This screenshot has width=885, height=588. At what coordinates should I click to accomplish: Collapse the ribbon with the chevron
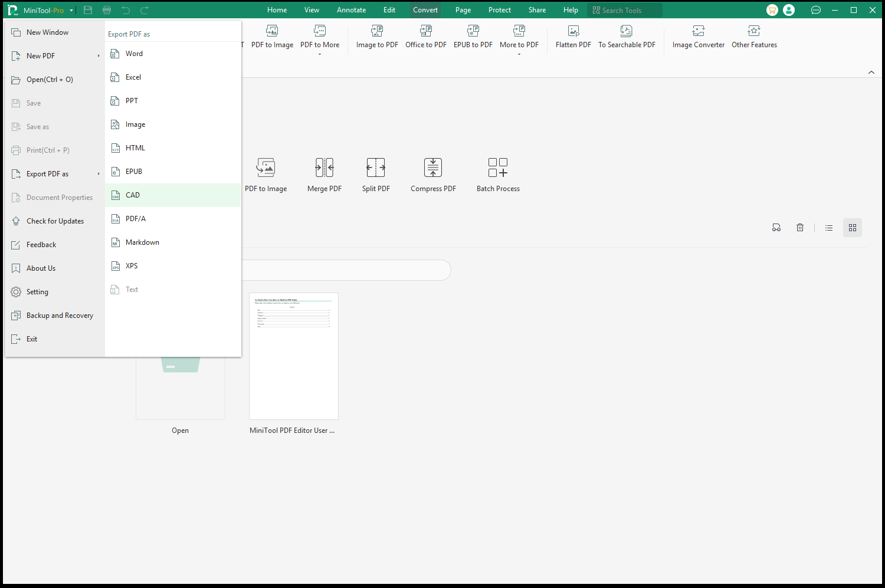(x=871, y=72)
